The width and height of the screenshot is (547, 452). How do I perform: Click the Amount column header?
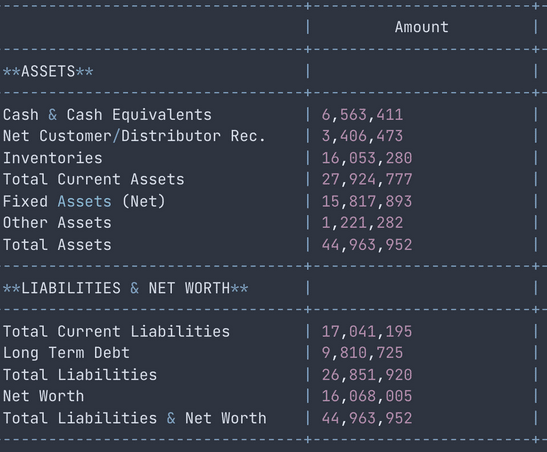pyautogui.click(x=421, y=27)
